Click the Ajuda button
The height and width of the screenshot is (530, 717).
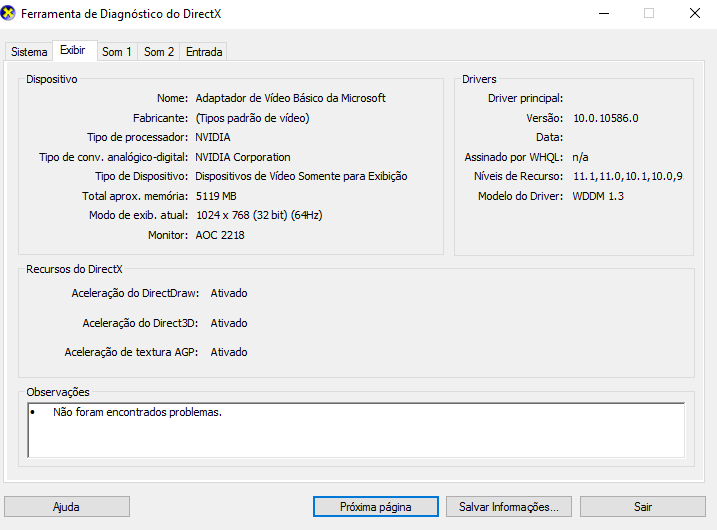pos(67,507)
